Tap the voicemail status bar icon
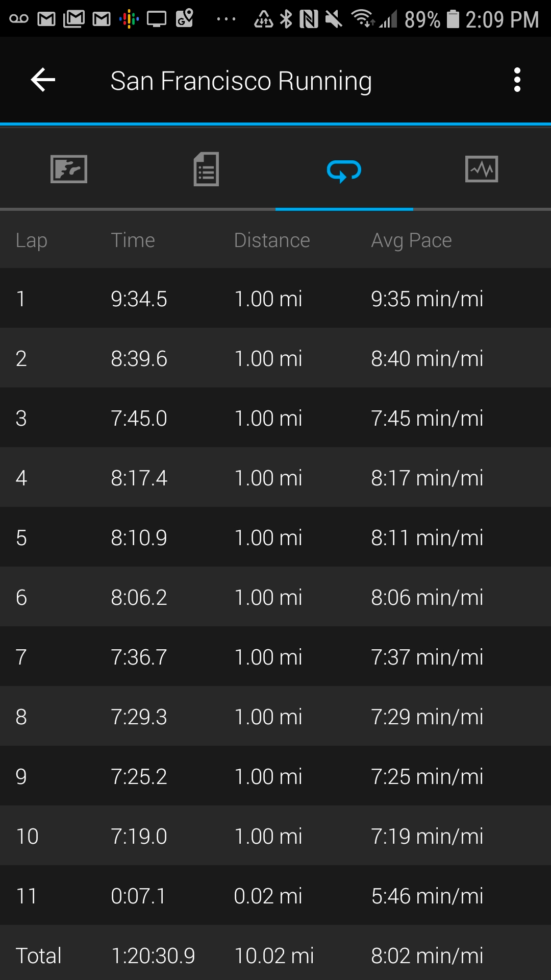The image size is (551, 980). 19,19
